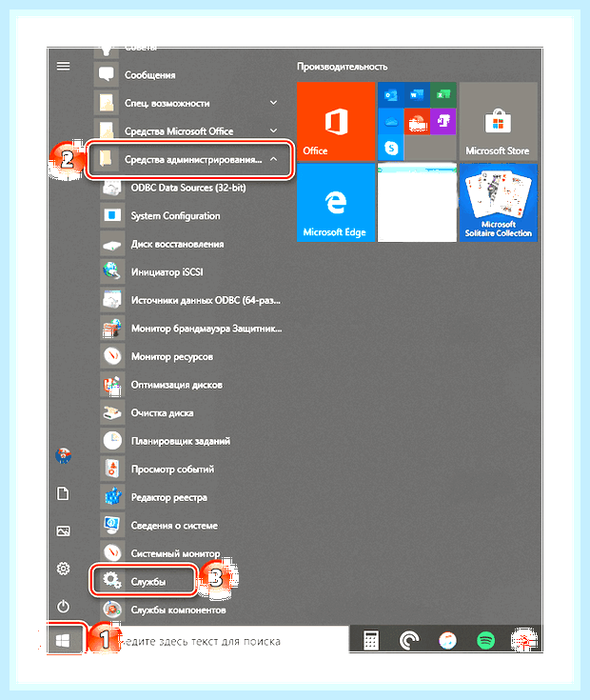Open the Службы gear icon

[112, 581]
